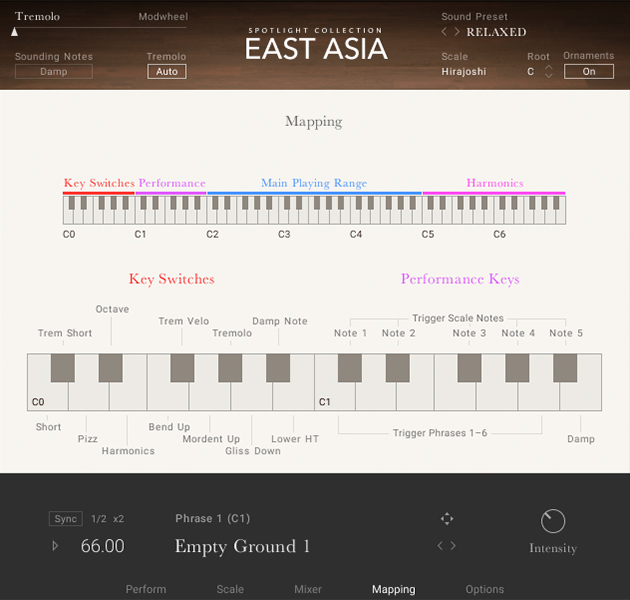The width and height of the screenshot is (630, 600).
Task: Click the Tremolo modwheel slider handle
Action: pos(14,32)
